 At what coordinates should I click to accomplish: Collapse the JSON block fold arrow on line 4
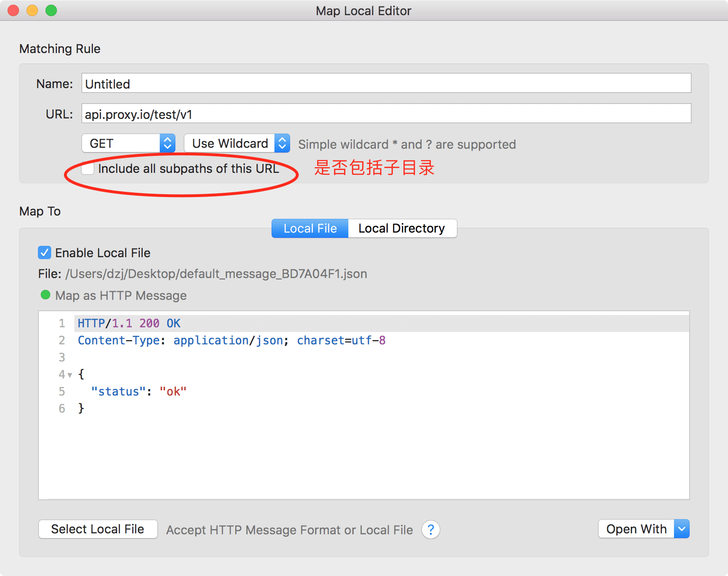70,375
